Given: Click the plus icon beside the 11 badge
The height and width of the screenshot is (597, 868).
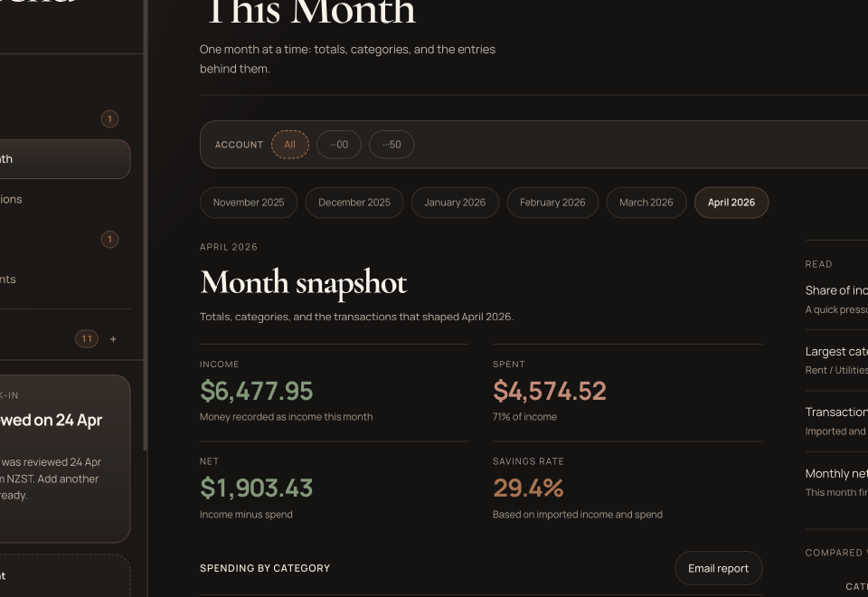Looking at the screenshot, I should (x=113, y=339).
